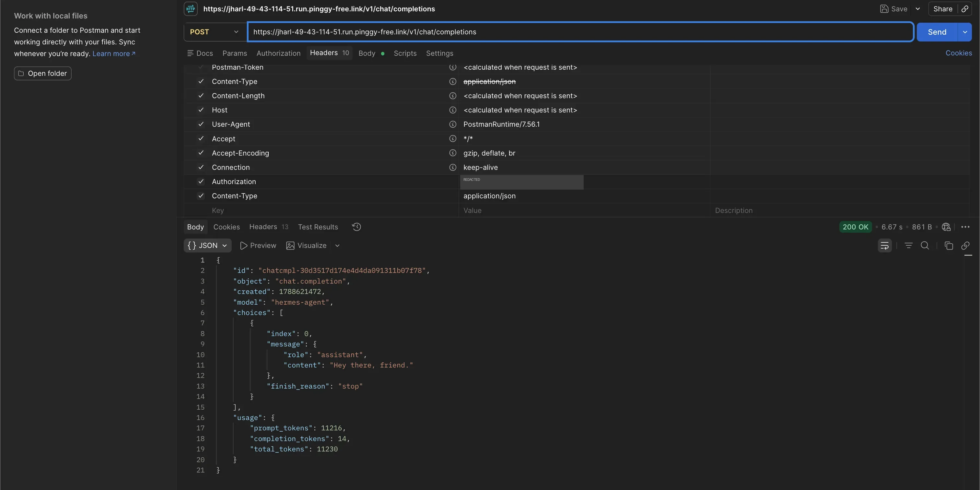
Task: Click the 6.67 s response time
Action: tap(892, 227)
